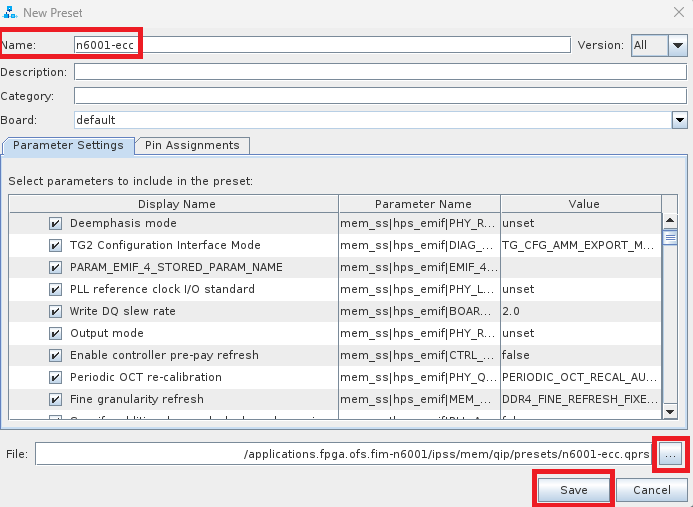Uncheck the Deemphasis mode checkbox
This screenshot has height=507, width=693.
click(55, 223)
